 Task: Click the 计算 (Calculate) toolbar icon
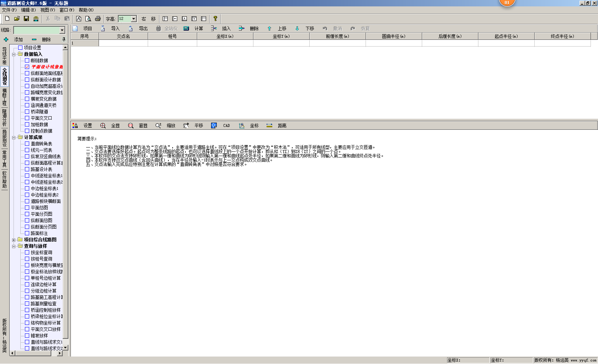(186, 28)
